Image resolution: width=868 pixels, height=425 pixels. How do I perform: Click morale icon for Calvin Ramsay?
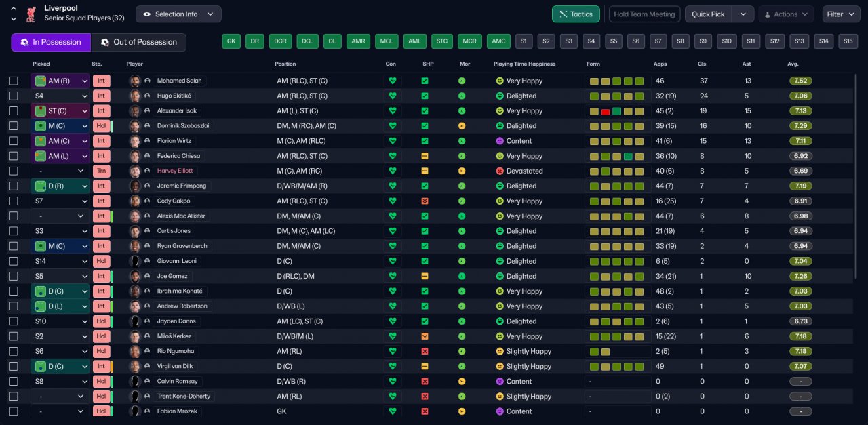click(462, 381)
